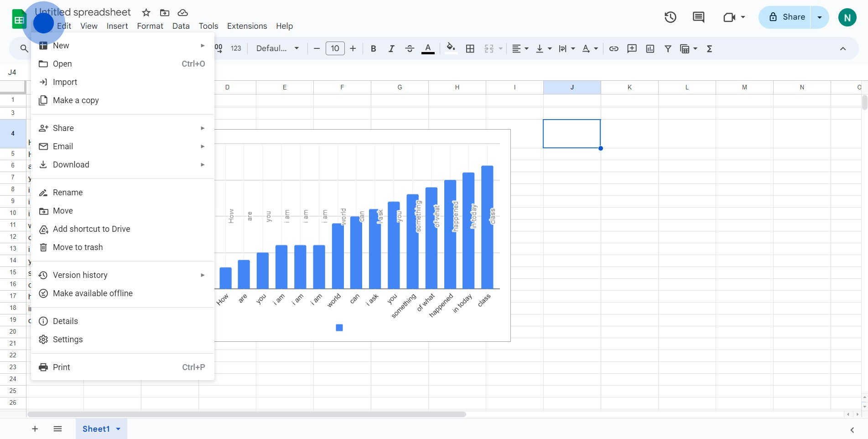Open the text rotation dropdown
Viewport: 868px width, 439px height.
click(x=590, y=48)
